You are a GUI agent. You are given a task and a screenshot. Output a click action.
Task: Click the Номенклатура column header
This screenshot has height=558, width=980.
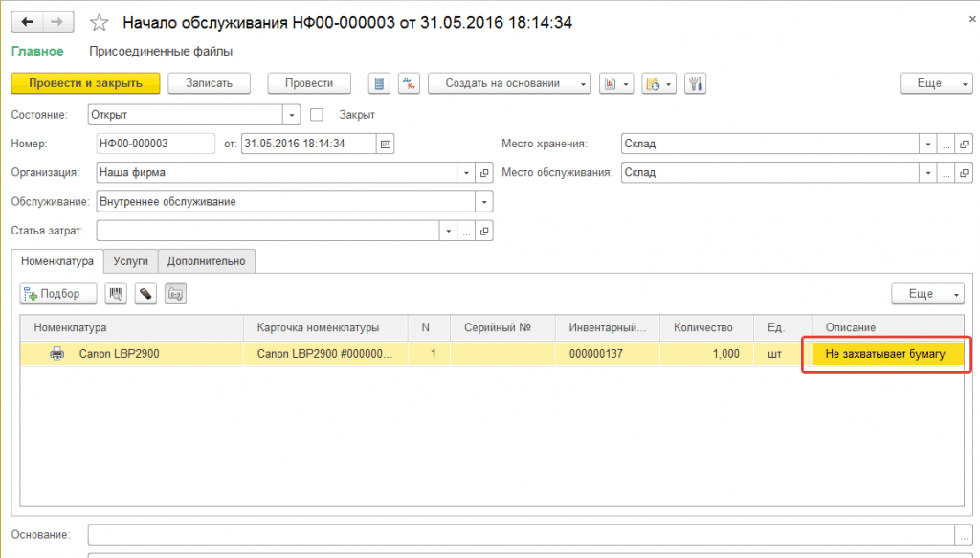click(x=132, y=327)
